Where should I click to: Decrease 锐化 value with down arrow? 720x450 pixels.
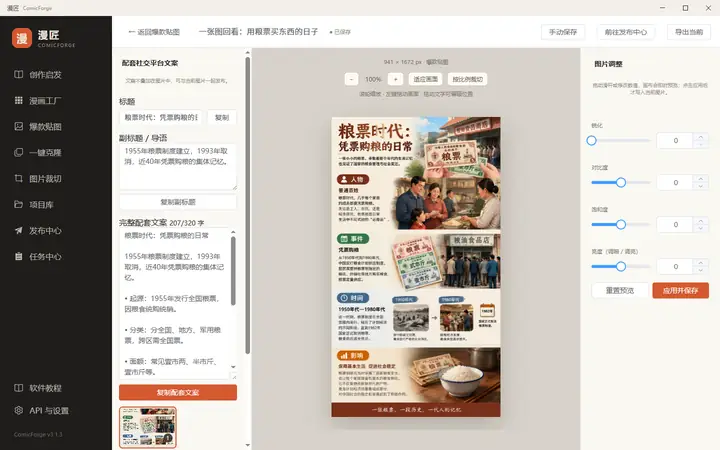[x=701, y=144]
